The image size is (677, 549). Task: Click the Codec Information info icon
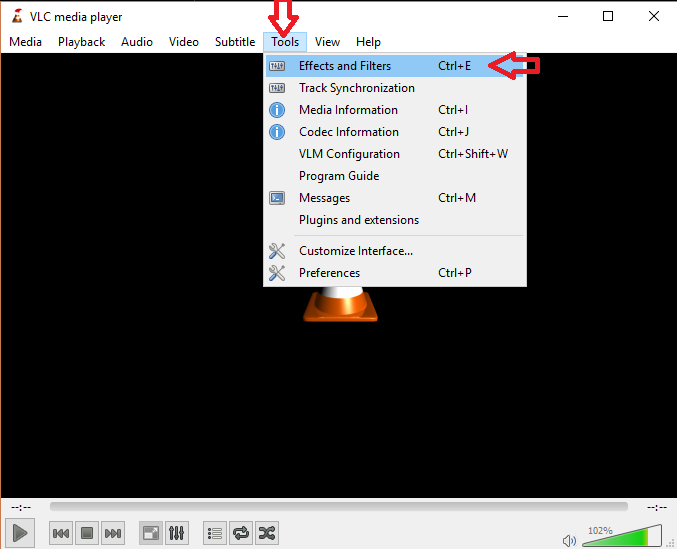pos(277,132)
